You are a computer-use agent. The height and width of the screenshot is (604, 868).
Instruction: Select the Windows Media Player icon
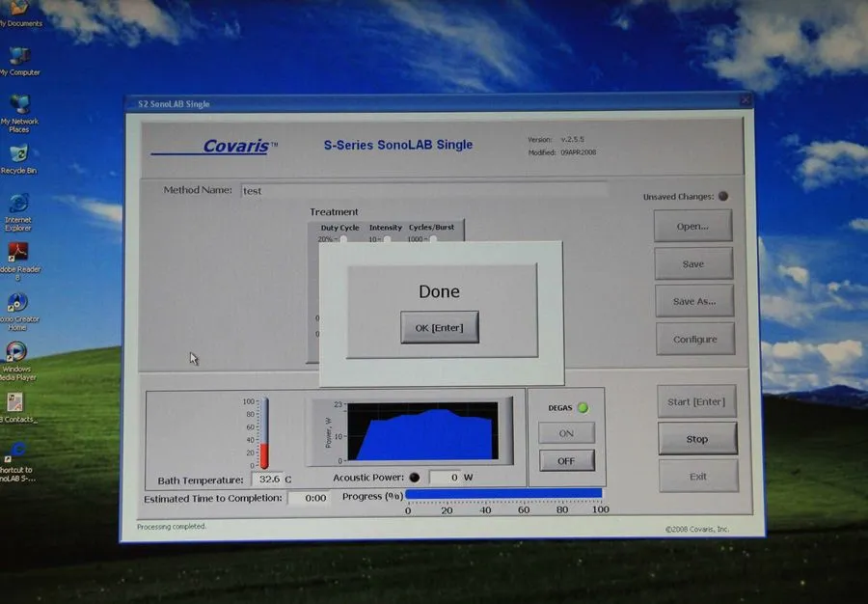pyautogui.click(x=17, y=361)
